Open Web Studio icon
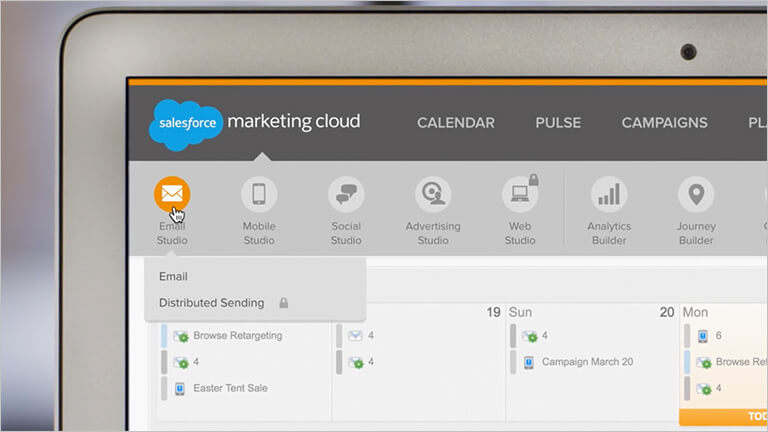 coord(519,194)
